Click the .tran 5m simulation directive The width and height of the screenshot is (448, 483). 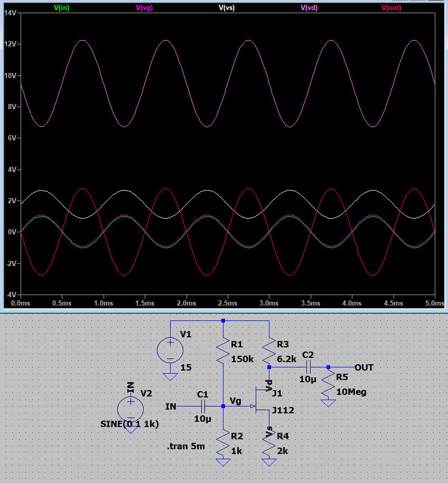click(x=185, y=447)
